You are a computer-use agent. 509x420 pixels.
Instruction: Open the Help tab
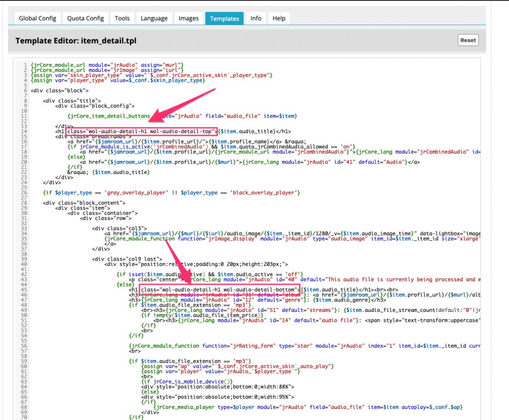click(279, 18)
